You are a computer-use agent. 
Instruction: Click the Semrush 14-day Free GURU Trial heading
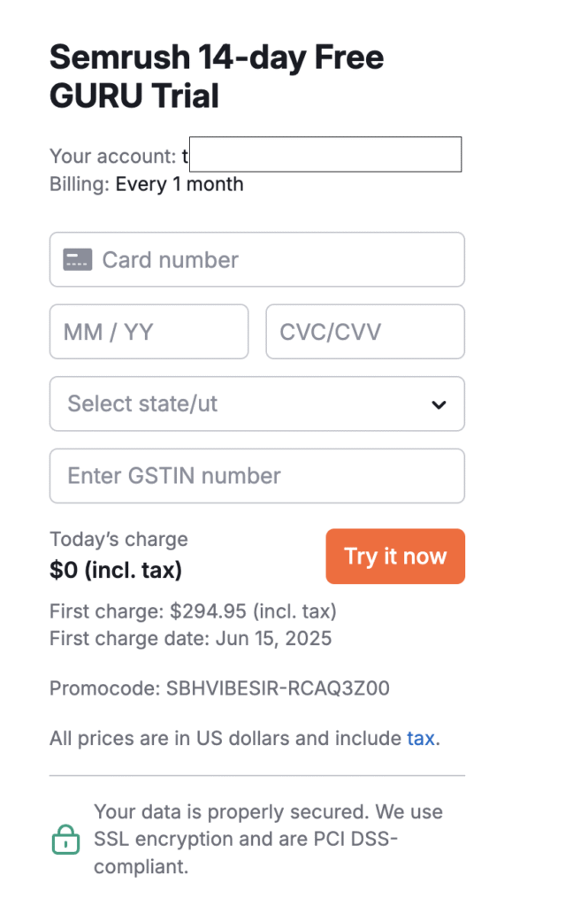click(217, 75)
